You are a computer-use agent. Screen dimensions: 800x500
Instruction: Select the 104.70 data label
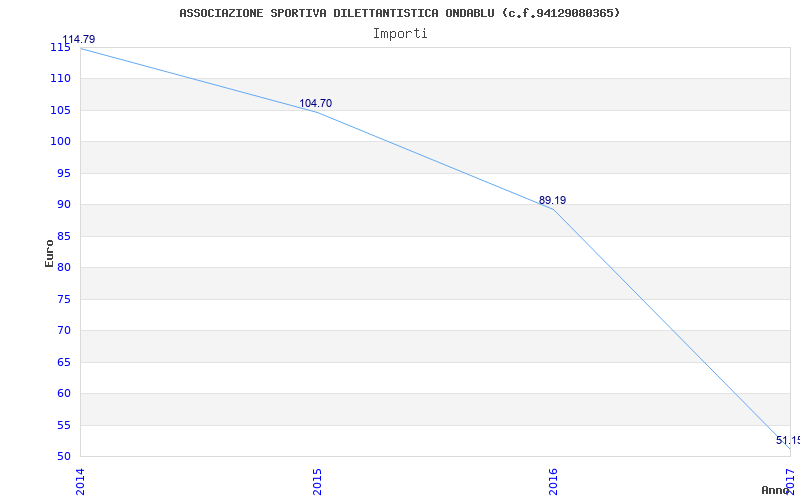coord(315,104)
